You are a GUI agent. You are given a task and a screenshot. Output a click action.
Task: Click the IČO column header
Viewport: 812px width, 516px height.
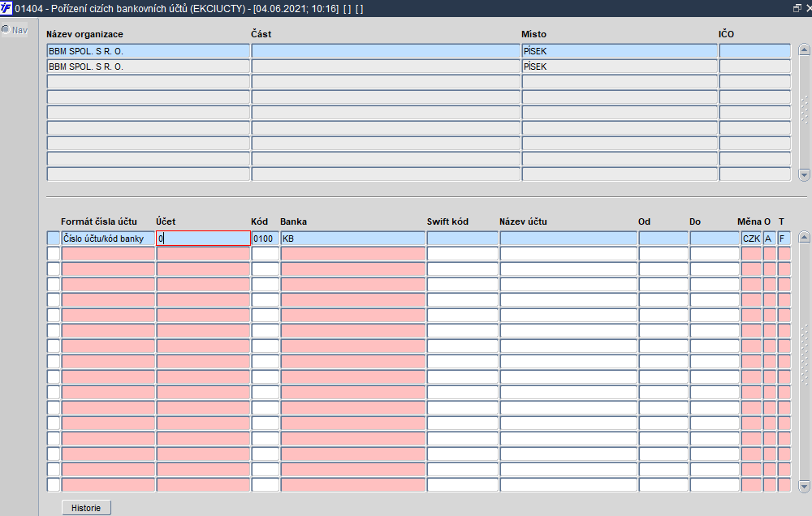pos(726,34)
